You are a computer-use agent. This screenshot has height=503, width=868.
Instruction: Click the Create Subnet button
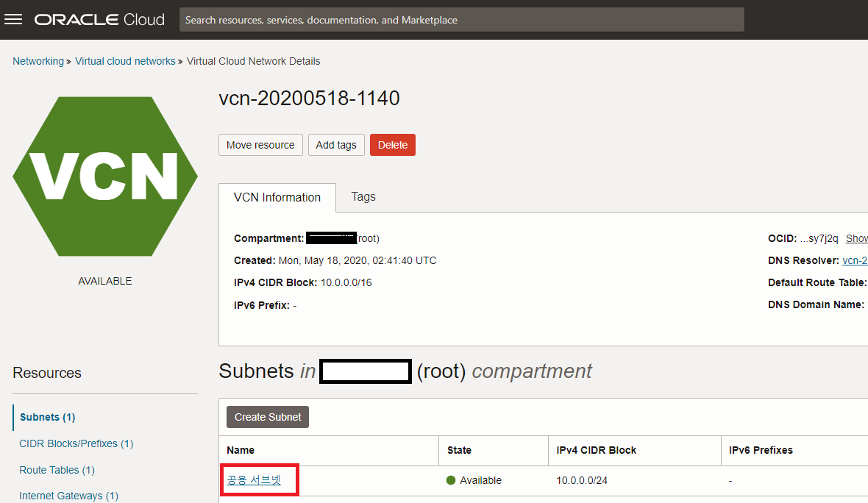tap(267, 417)
